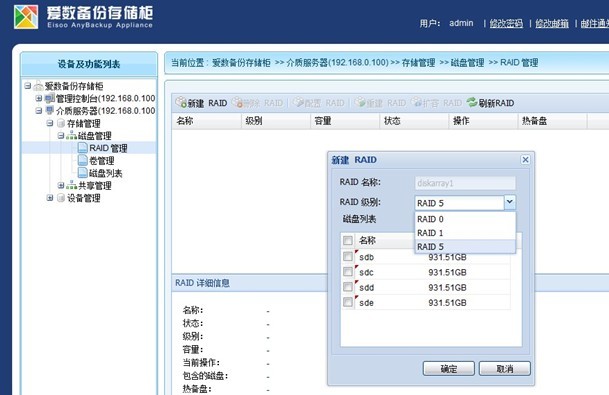
Task: Click the 设备管理 cylinder icon
Action: click(61, 198)
